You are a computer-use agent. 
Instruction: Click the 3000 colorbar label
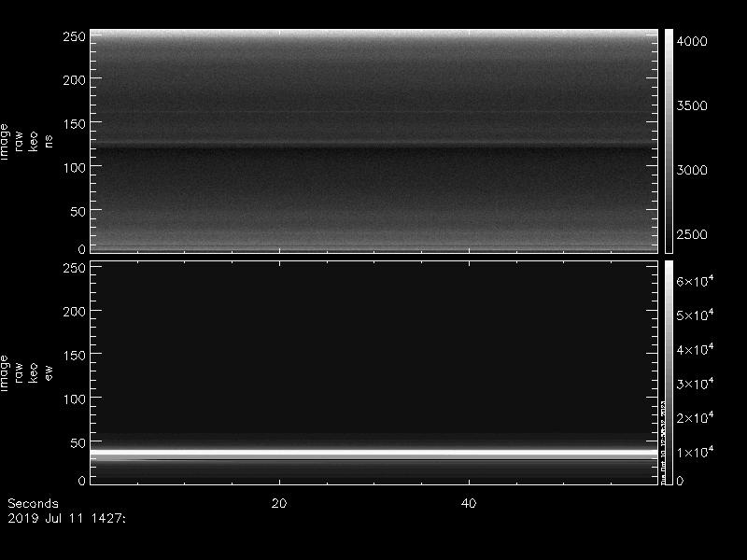pos(692,170)
